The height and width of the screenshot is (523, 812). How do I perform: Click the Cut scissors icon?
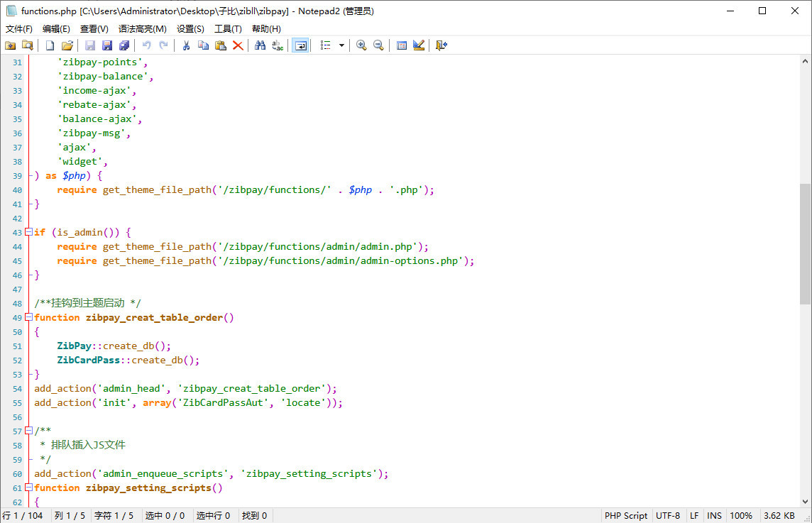[x=186, y=45]
